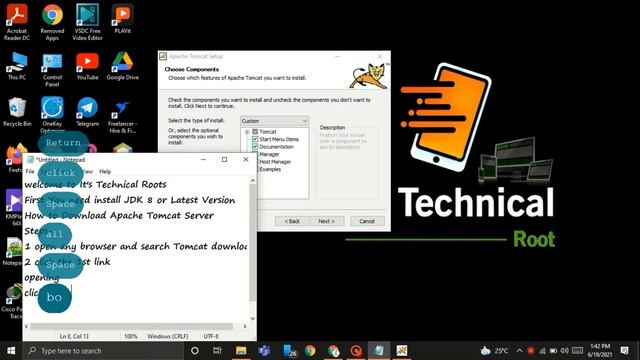Switch to the Notepad taskbar icon
Screen dimensions: 640x360
click(x=378, y=351)
